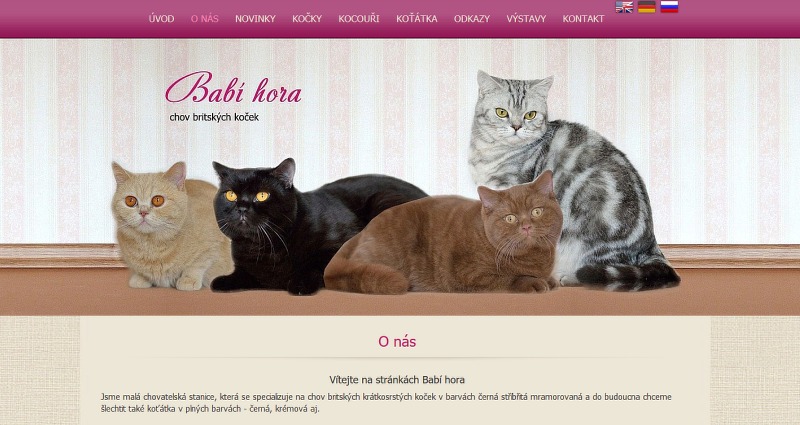Click 'Vítejte na stránkách Babí hora' text
This screenshot has height=425, width=800.
coord(397,380)
